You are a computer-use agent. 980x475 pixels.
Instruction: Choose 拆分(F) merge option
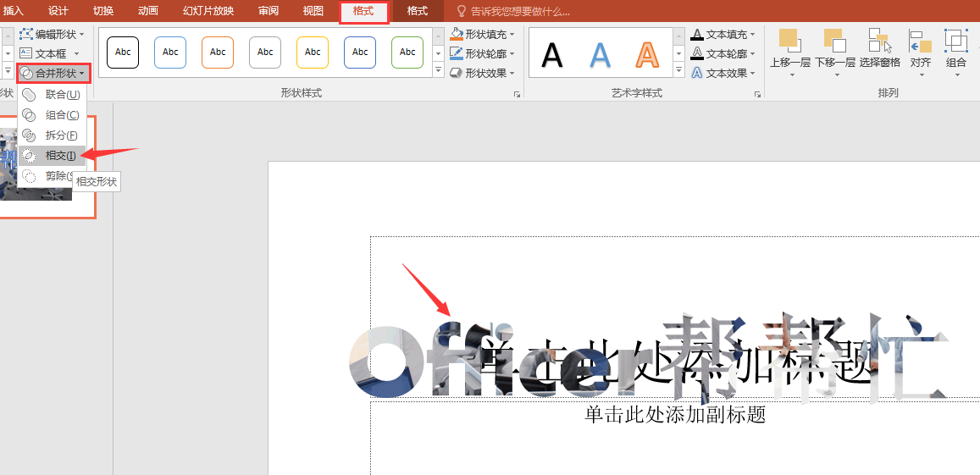point(52,135)
